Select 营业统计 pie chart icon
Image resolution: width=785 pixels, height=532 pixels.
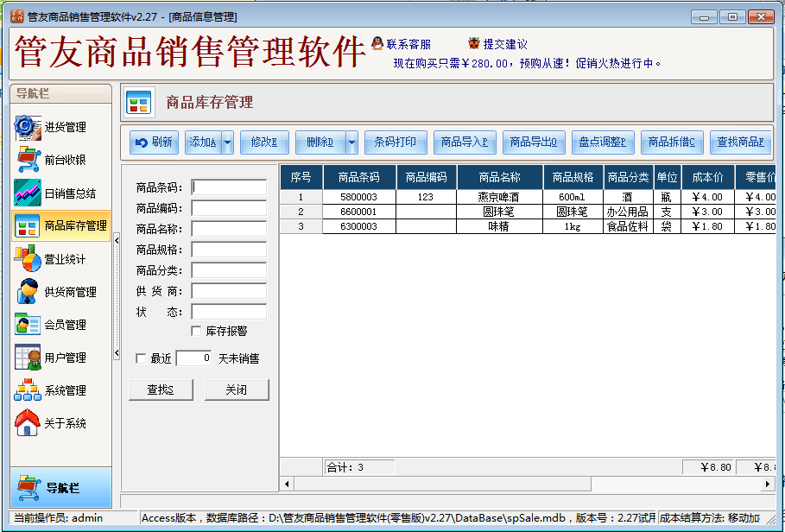coord(28,259)
